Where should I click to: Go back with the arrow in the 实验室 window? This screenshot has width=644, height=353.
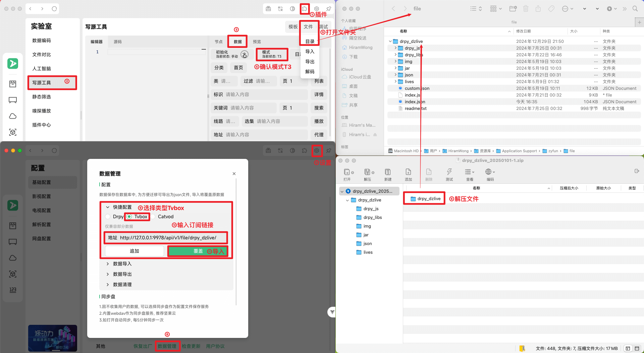[x=30, y=9]
